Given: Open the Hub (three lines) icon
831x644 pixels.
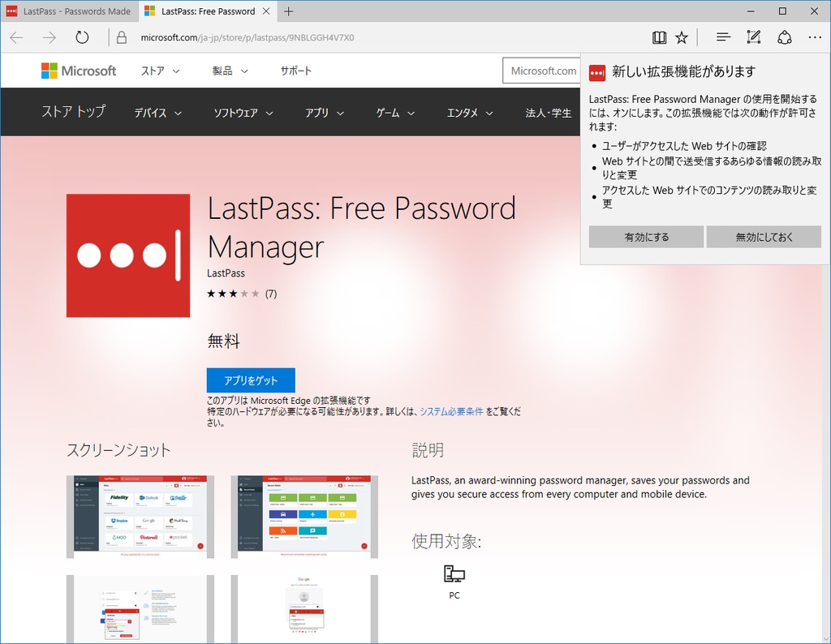Looking at the screenshot, I should (723, 37).
